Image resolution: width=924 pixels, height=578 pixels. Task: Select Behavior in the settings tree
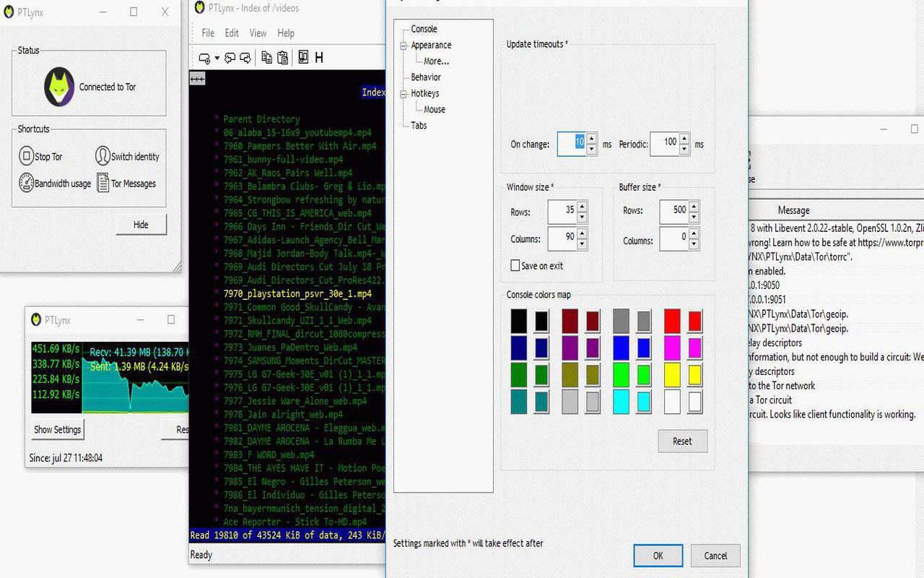(x=426, y=77)
